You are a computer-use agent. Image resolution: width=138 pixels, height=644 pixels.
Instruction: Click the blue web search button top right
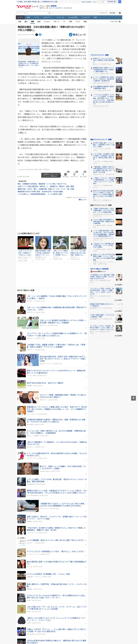pos(120,2)
